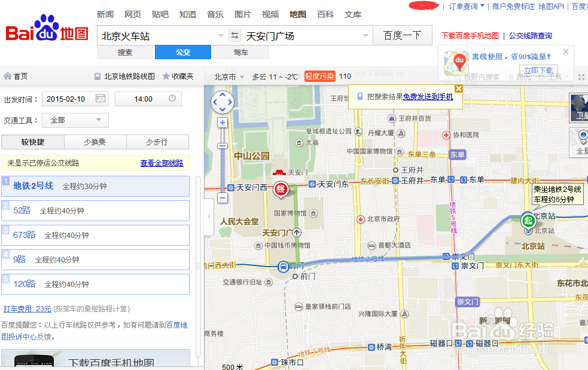588x370 pixels.
Task: Click 下载百度手机地图 link
Action: (x=470, y=36)
